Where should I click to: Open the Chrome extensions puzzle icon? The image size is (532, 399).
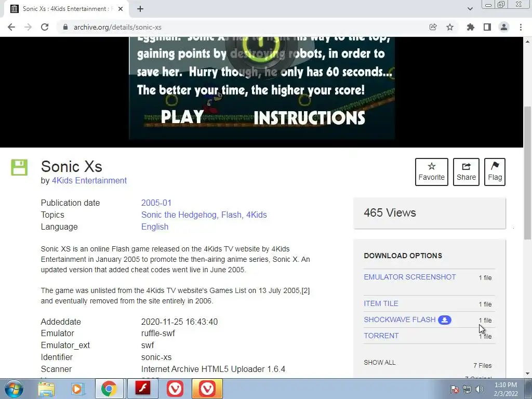point(470,27)
